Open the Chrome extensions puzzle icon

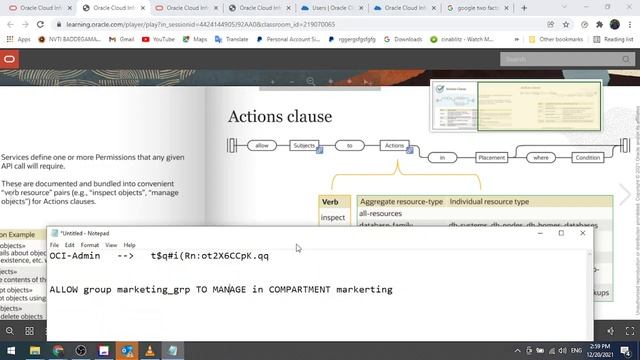[599, 24]
